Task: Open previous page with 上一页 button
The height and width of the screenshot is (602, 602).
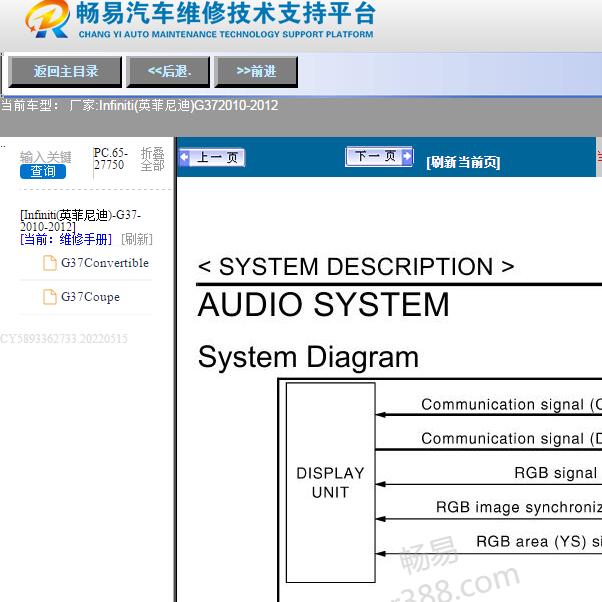Action: [x=212, y=157]
